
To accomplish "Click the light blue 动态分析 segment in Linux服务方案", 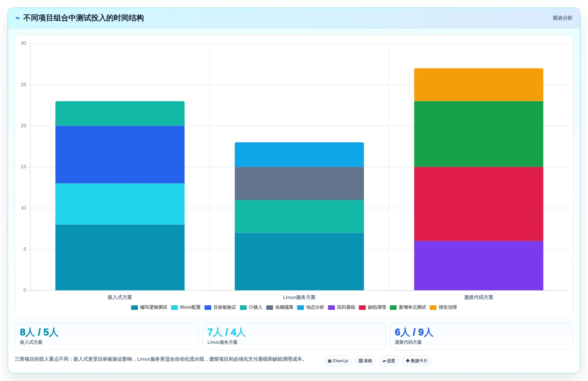I will 299,155.
